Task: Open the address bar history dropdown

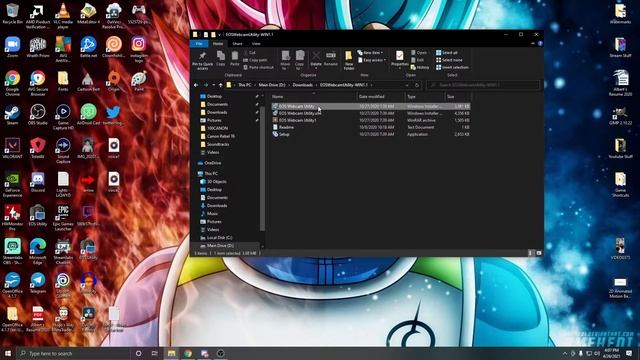Action: (x=407, y=85)
